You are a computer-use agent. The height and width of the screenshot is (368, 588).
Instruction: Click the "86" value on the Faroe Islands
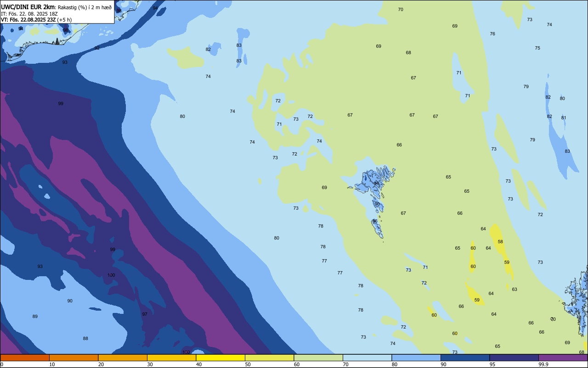click(x=375, y=221)
